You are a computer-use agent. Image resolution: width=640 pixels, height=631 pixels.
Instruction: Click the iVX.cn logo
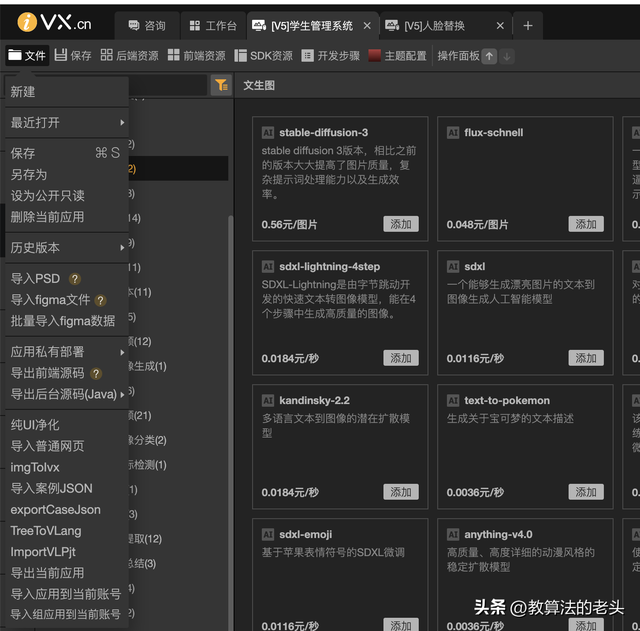tap(54, 22)
